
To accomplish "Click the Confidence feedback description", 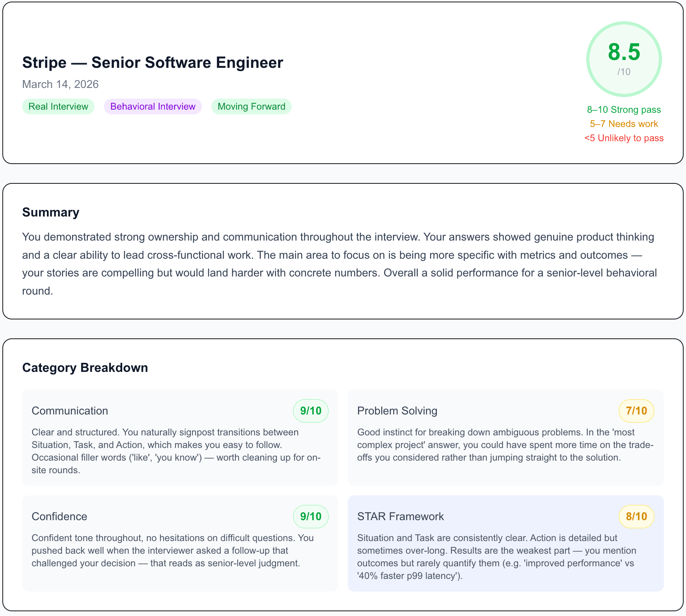I will point(173,551).
